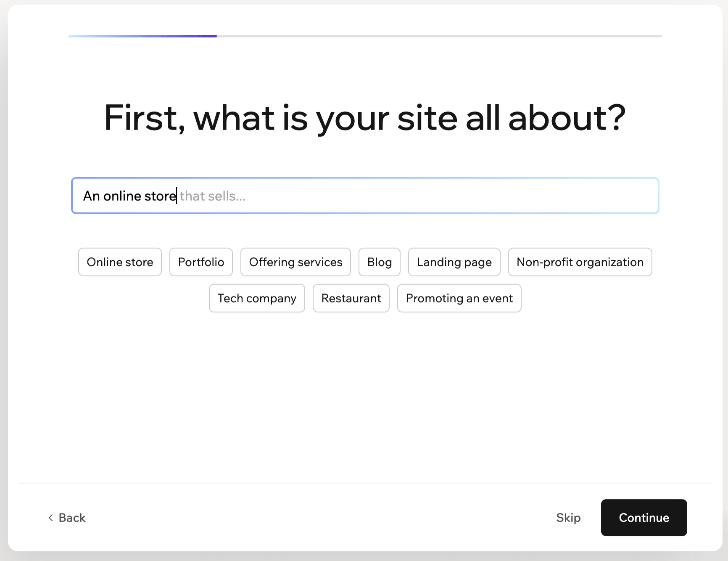Click the black Continue button

644,518
